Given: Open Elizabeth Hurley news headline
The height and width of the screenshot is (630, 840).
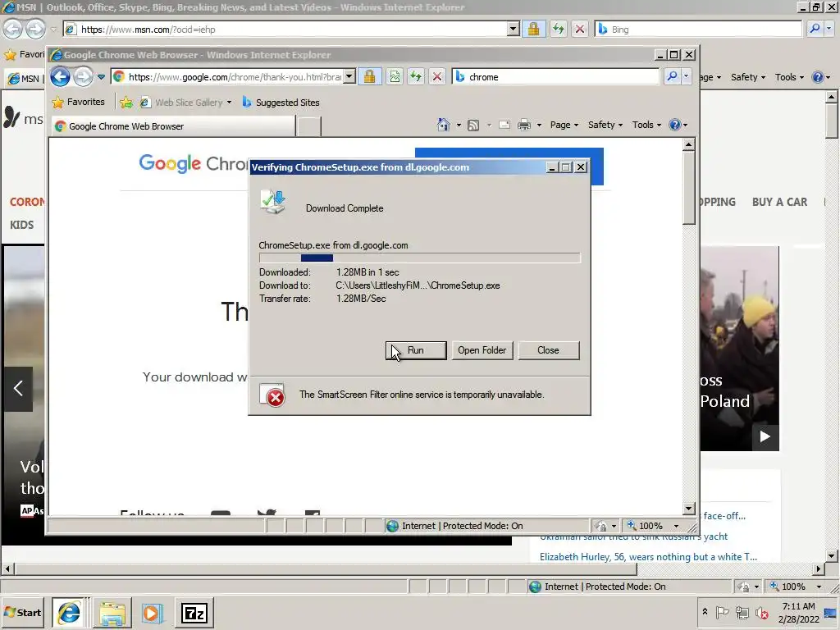Looking at the screenshot, I should click(x=648, y=557).
